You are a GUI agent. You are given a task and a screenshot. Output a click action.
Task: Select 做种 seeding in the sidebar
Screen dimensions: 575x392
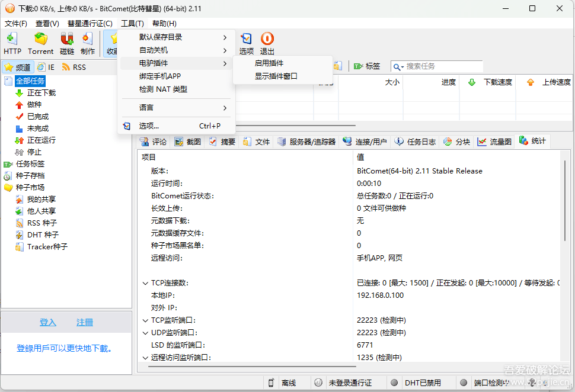(28, 105)
